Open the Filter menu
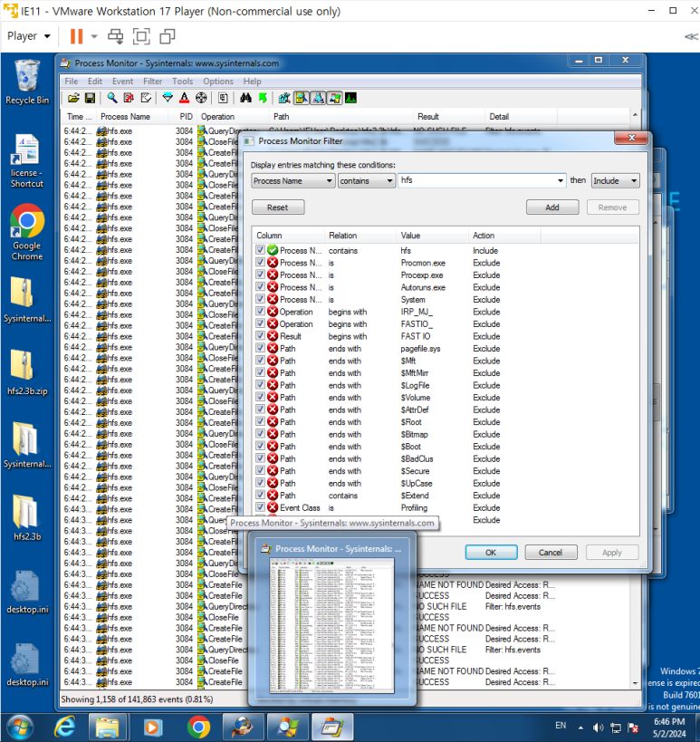This screenshot has height=742, width=700. [x=152, y=82]
